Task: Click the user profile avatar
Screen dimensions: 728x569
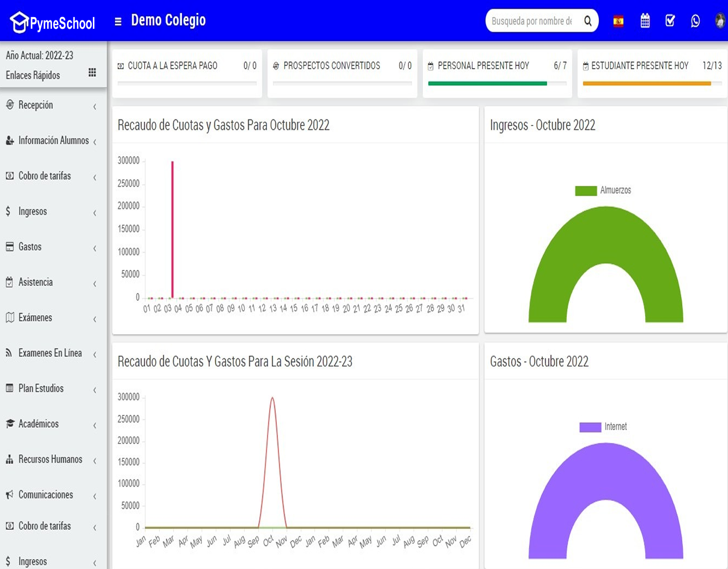Action: pos(720,21)
